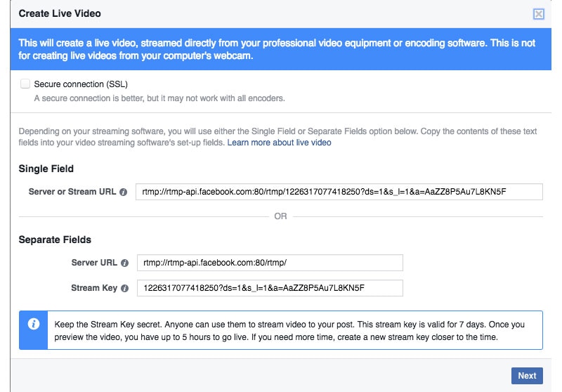Close the Create Live Video dialog
This screenshot has height=392, width=562.
pos(539,13)
